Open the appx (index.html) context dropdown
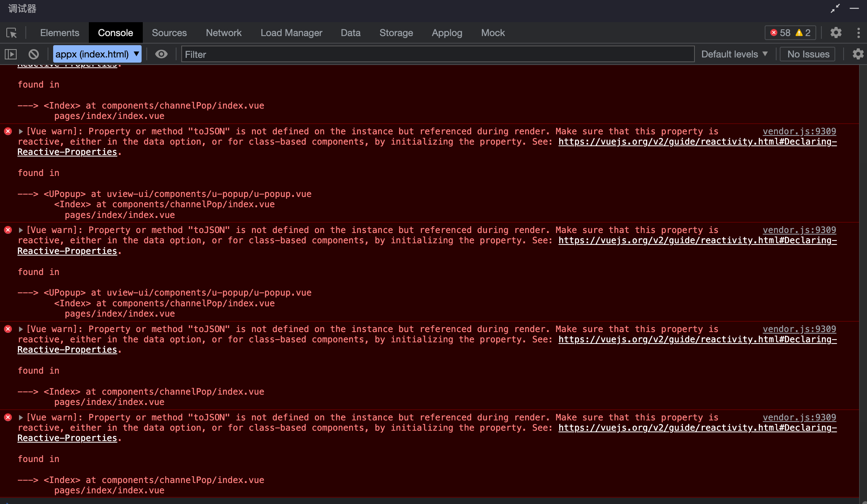 coord(97,54)
